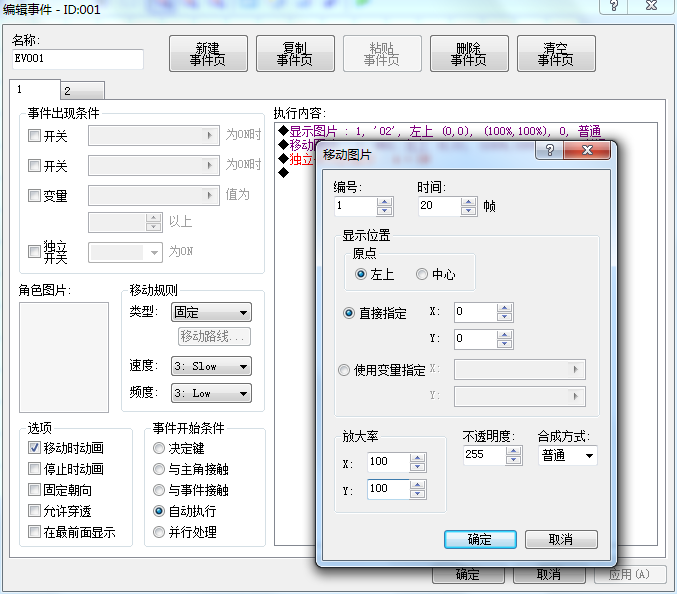
Task: Increase position X value spinner
Action: tap(504, 308)
